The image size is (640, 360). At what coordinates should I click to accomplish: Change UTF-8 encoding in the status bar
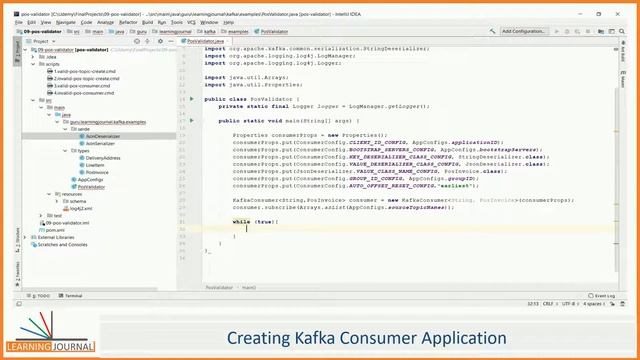click(570, 304)
